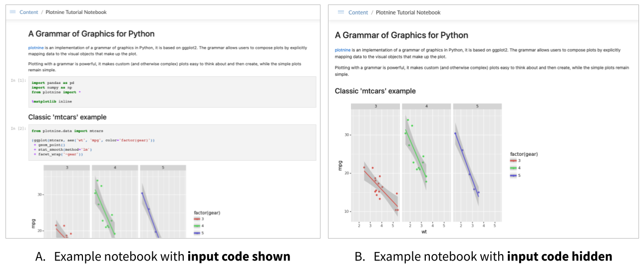Click green gear 4 legend swatch, left plot

tap(197, 226)
